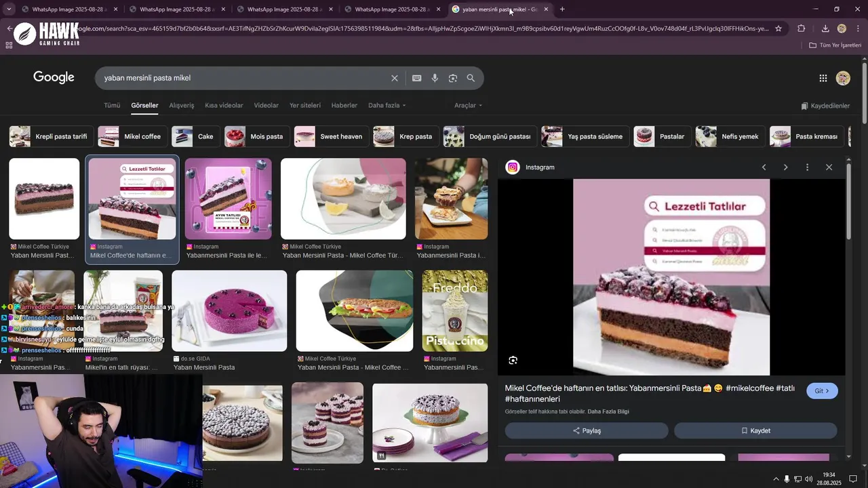This screenshot has width=868, height=488.
Task: Click the Instagram source label in preview
Action: [x=540, y=167]
